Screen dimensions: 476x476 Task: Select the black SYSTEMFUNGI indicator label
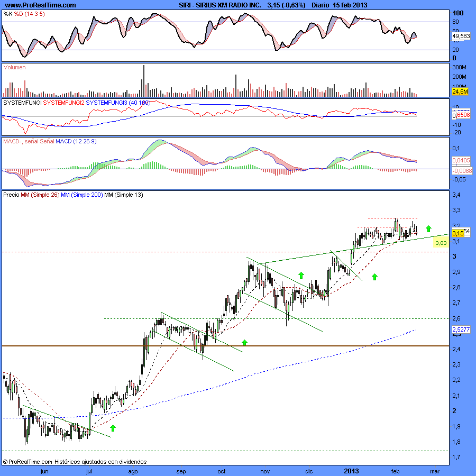click(22, 103)
